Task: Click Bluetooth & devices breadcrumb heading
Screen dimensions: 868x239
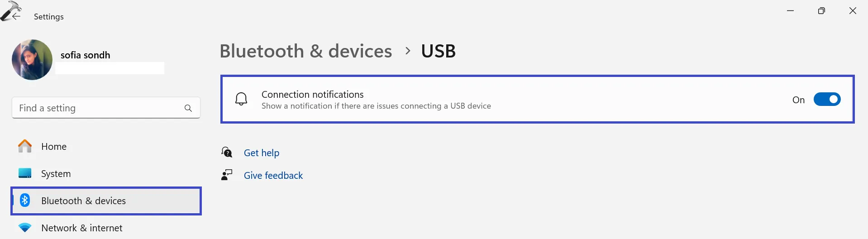Action: 305,51
